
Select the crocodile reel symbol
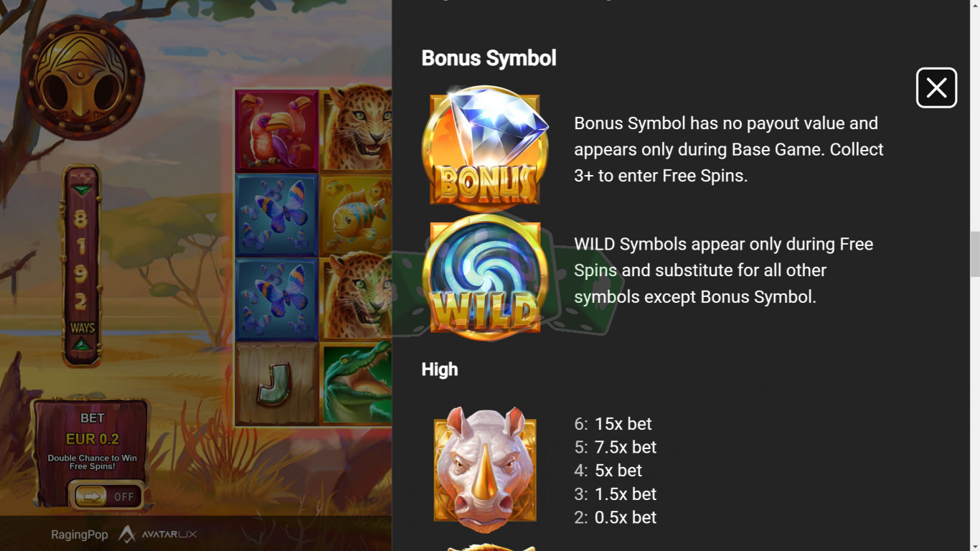click(356, 384)
